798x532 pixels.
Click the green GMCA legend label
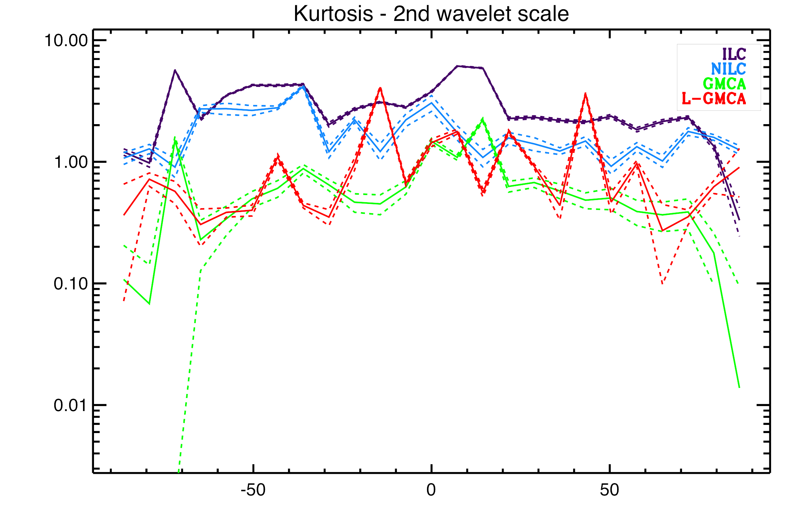(724, 84)
